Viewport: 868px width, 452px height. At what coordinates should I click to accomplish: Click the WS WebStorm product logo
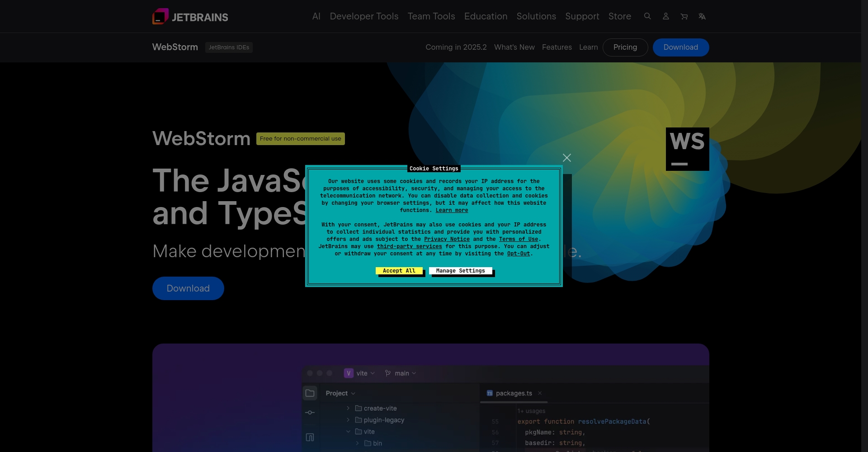[687, 149]
